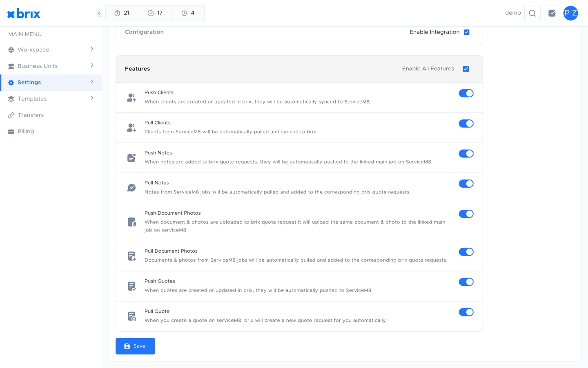The image size is (588, 368).
Task: Click the Pull Notes chat icon
Action: coord(131,188)
